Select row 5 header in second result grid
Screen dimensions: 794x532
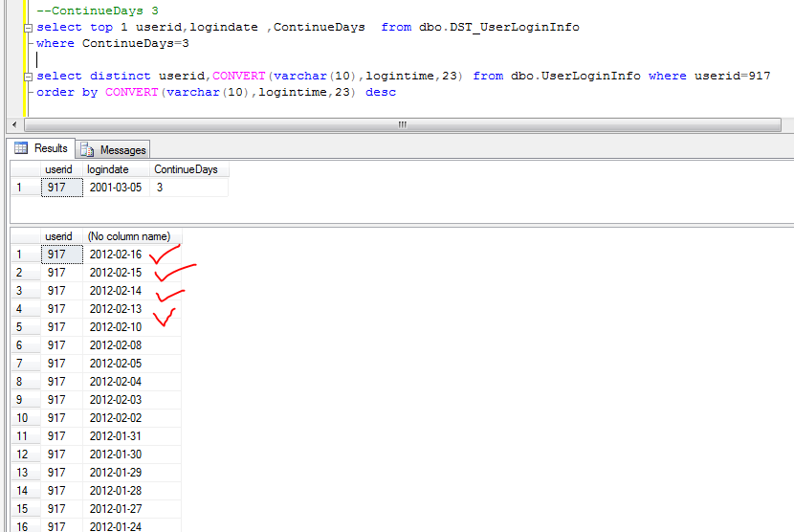tap(26, 327)
